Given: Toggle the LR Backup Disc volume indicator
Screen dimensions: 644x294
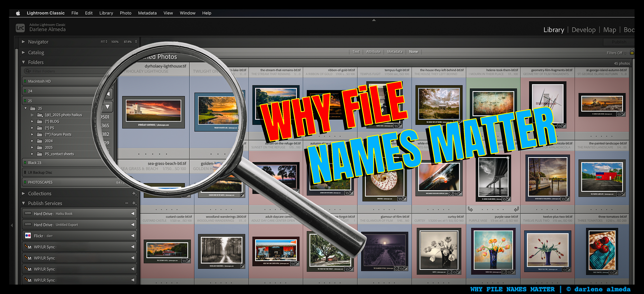Looking at the screenshot, I should click(25, 172).
